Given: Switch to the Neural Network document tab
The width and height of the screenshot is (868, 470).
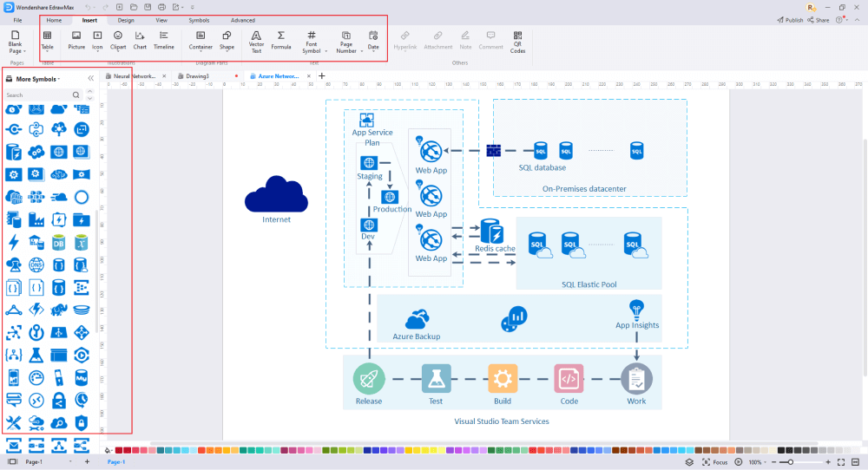Looking at the screenshot, I should coord(135,76).
